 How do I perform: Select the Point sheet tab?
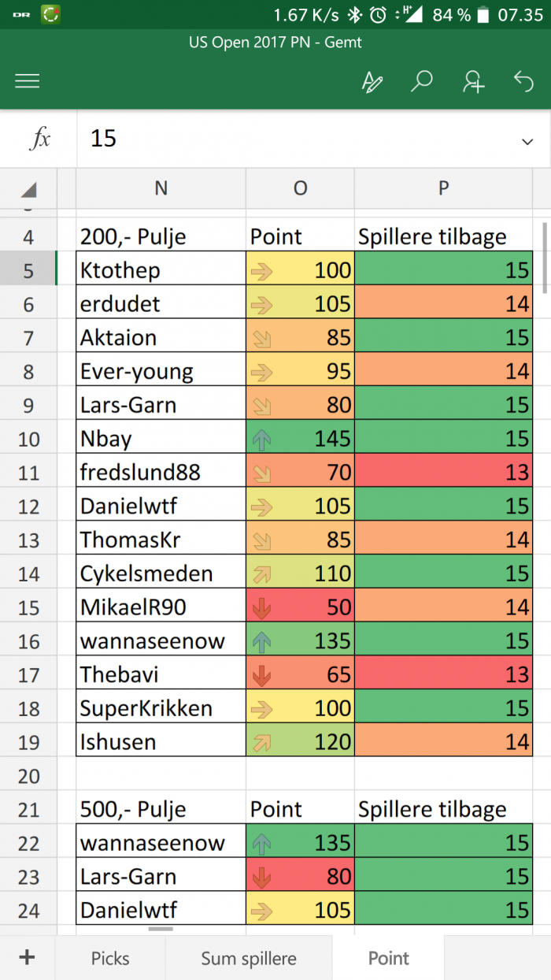(x=389, y=958)
